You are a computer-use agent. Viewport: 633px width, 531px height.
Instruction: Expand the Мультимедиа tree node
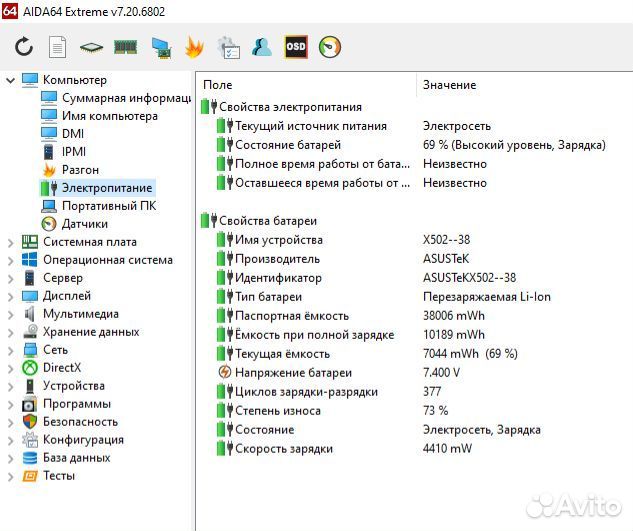pyautogui.click(x=11, y=314)
